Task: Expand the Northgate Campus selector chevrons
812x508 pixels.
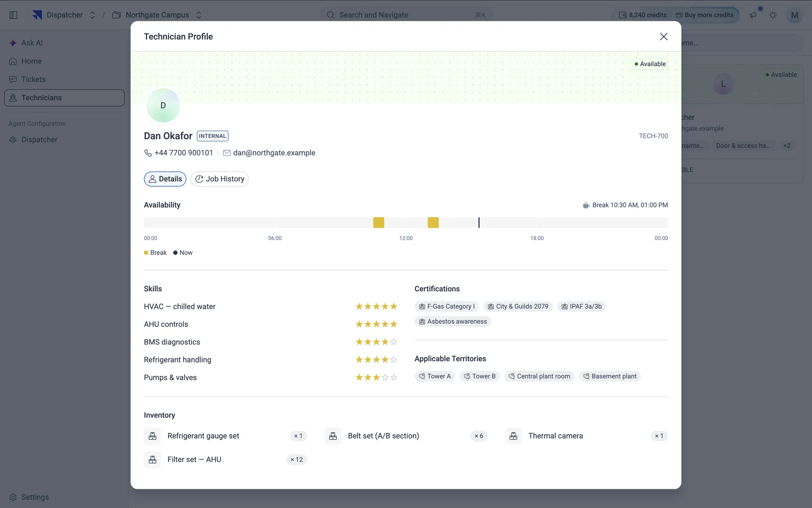Action: (199, 15)
